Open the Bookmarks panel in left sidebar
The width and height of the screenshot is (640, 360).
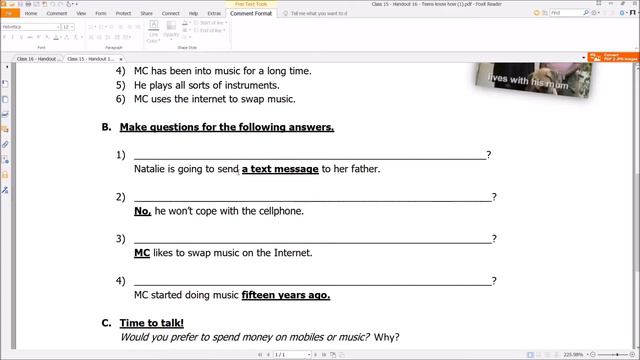point(5,84)
